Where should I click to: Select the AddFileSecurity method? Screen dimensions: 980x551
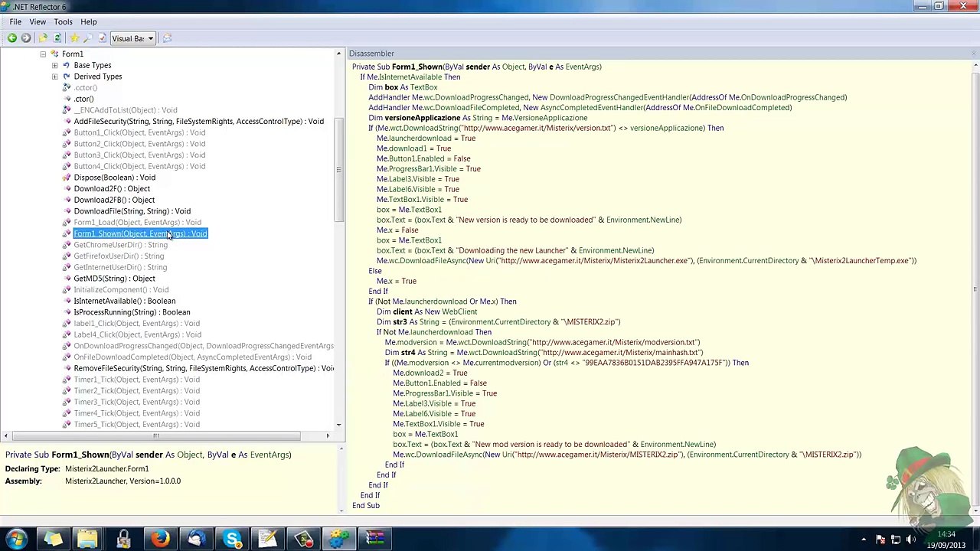pos(198,122)
